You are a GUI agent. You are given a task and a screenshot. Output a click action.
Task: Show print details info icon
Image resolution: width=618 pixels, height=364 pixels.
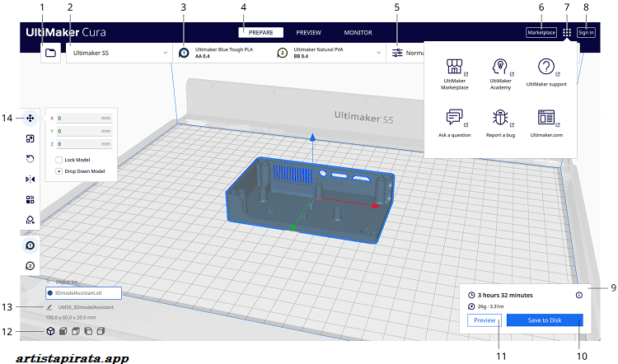coord(579,295)
